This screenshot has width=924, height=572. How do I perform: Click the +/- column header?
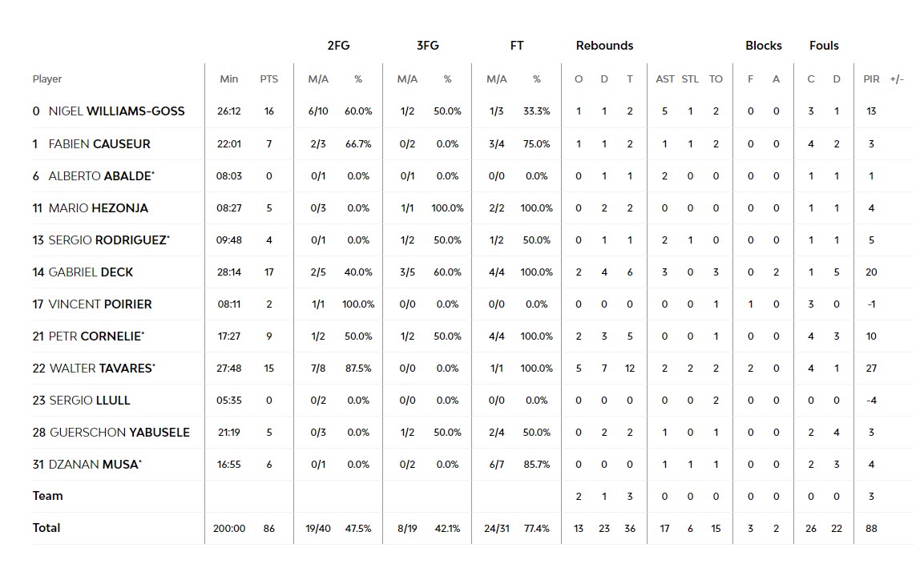[897, 79]
